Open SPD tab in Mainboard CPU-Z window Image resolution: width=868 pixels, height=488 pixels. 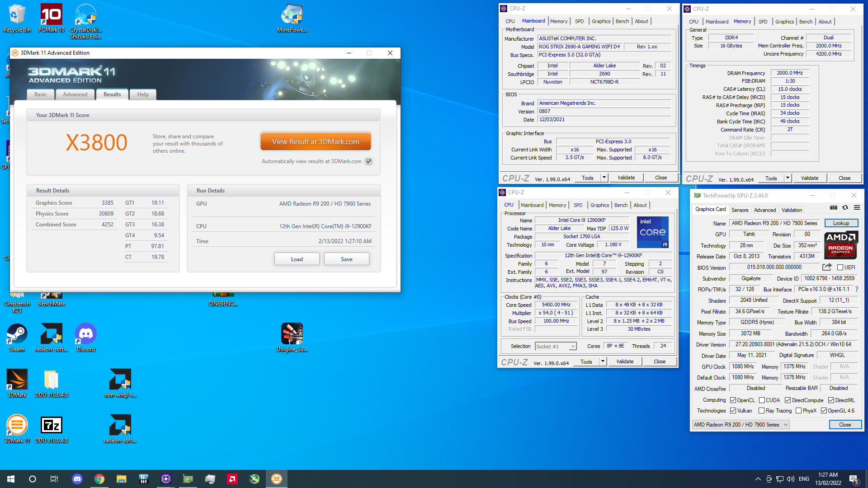click(x=579, y=21)
